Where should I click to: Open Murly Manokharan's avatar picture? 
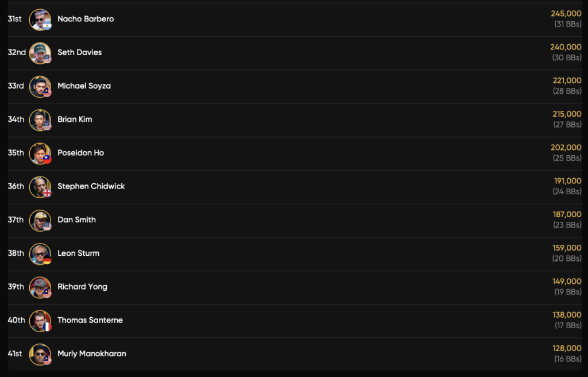tap(40, 354)
